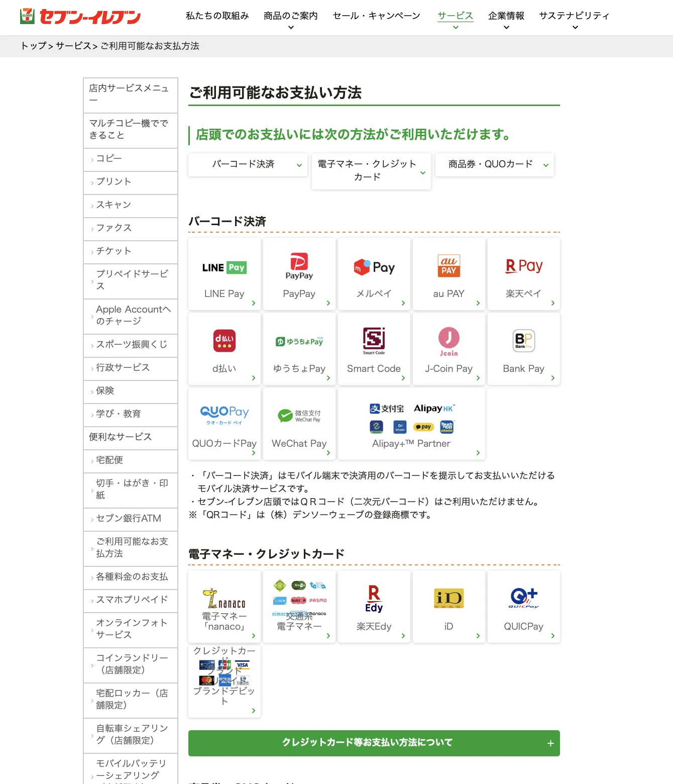Open 切手・はがき・印紙 in the sidebar
The image size is (673, 784).
[x=131, y=490]
